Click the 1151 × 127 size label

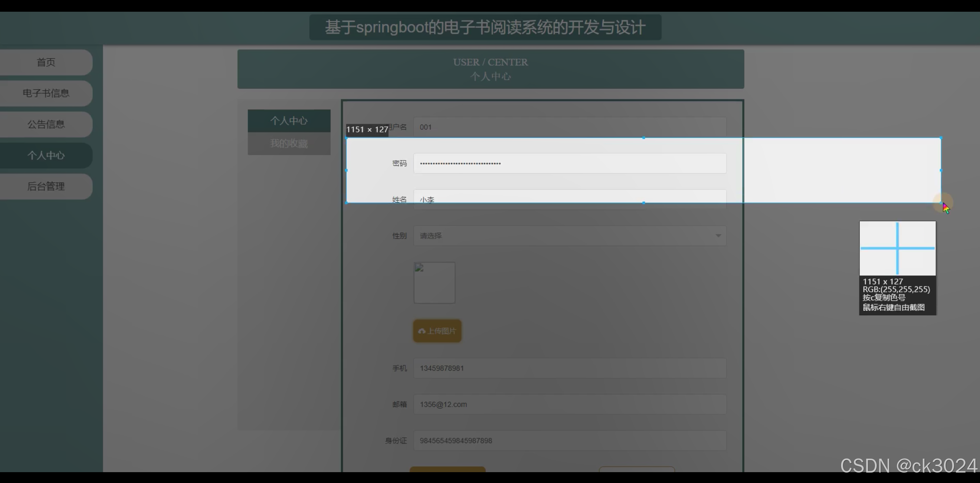click(x=367, y=129)
